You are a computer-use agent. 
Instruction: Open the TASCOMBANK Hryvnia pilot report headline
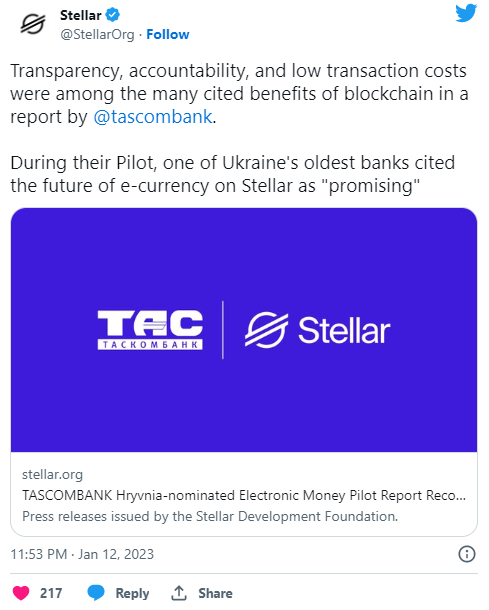244,495
